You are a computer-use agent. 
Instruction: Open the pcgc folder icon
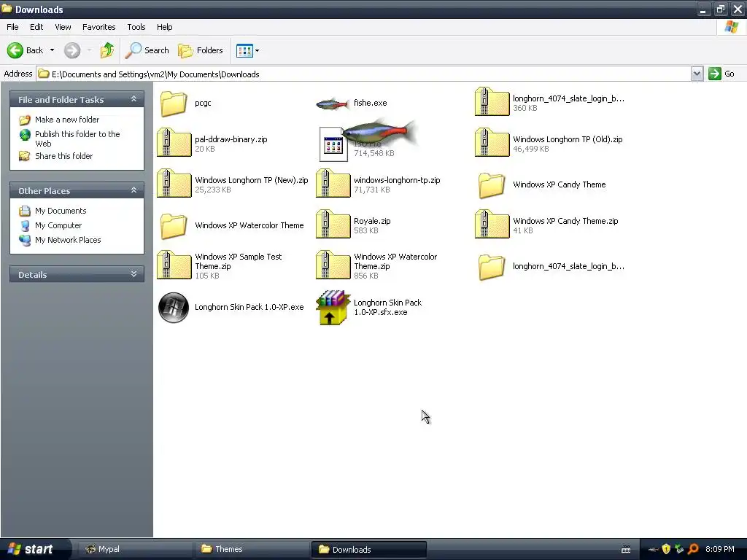(174, 103)
